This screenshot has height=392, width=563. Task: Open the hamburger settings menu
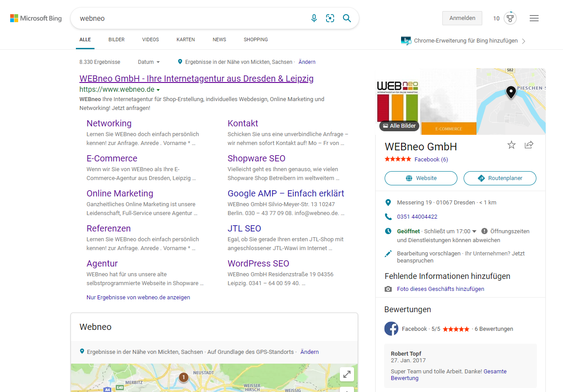pyautogui.click(x=534, y=18)
